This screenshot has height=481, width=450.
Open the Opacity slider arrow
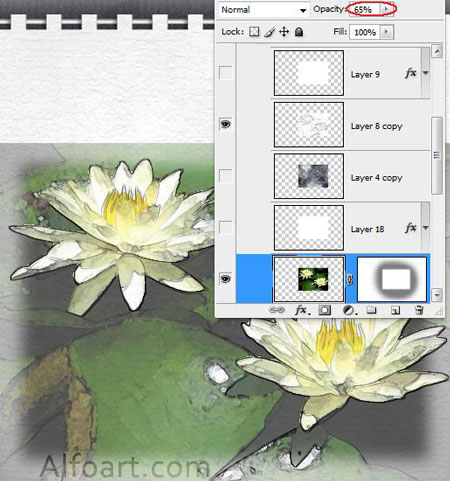click(387, 9)
